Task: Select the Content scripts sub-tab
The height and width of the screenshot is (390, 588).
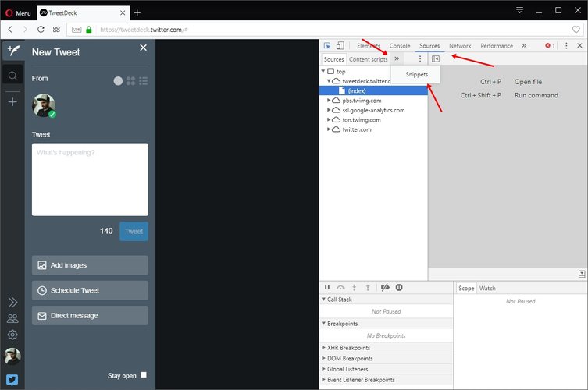Action: (369, 59)
